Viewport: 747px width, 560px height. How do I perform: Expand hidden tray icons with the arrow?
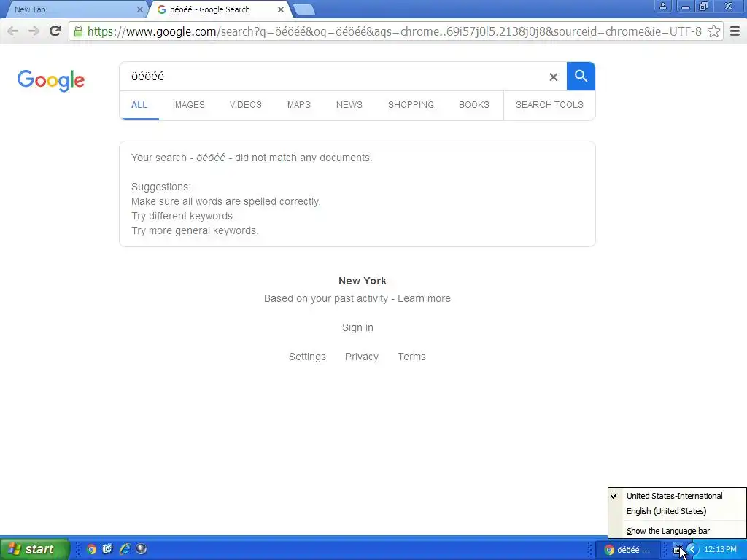pyautogui.click(x=692, y=550)
